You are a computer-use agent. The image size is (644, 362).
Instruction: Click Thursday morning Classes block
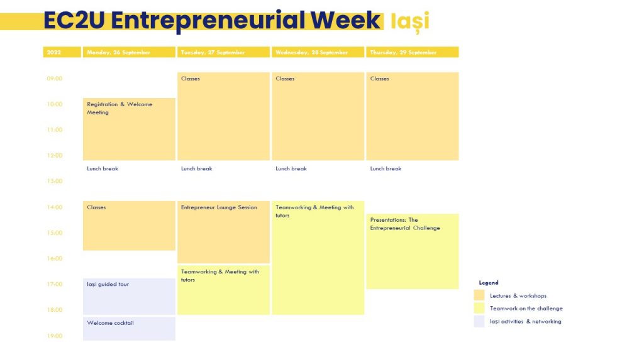[413, 116]
